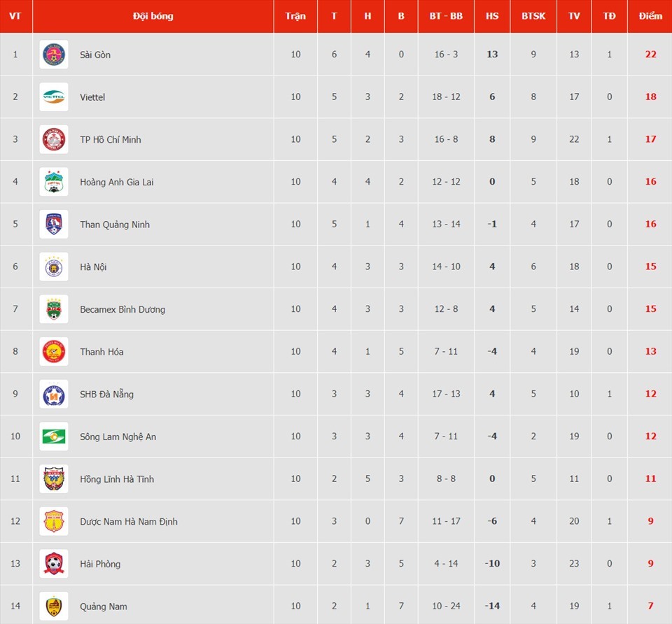
Task: Open the Quảng Nam team name link
Action: 104,607
